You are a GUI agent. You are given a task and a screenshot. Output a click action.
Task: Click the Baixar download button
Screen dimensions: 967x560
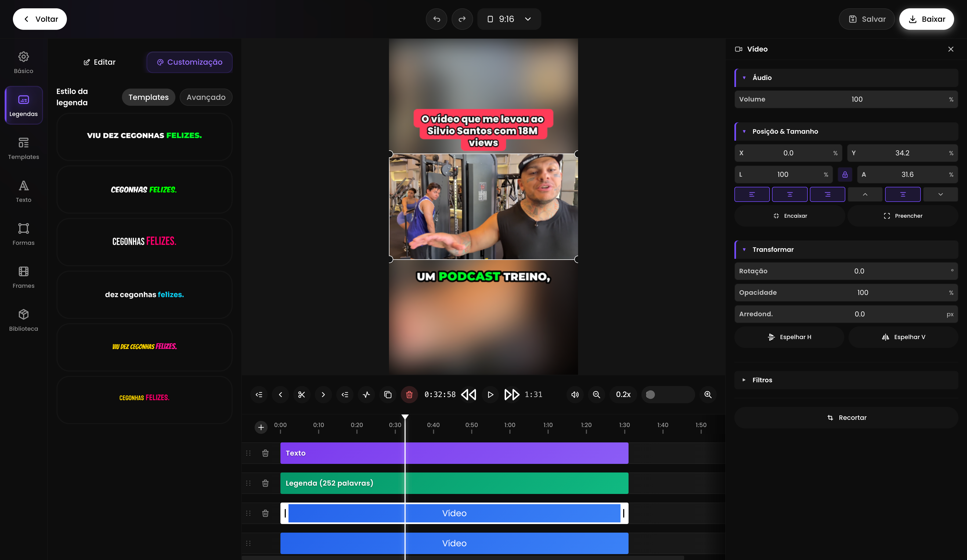pos(926,19)
